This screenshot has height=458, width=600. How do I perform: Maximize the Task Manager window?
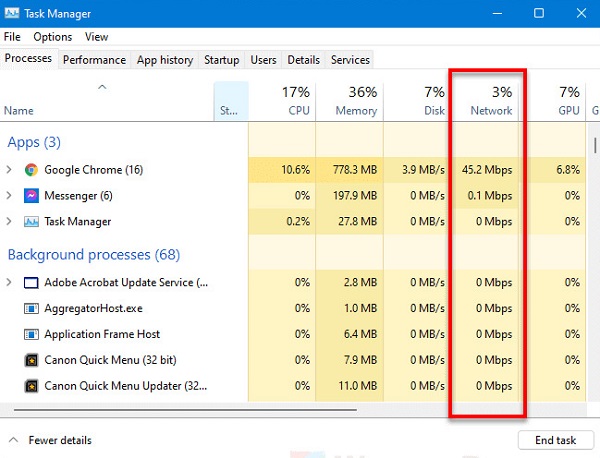(539, 13)
